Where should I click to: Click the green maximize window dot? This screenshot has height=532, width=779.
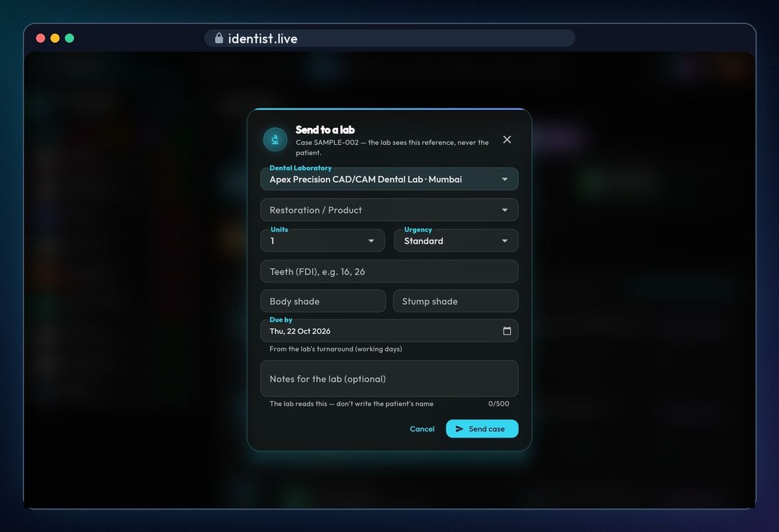click(69, 38)
